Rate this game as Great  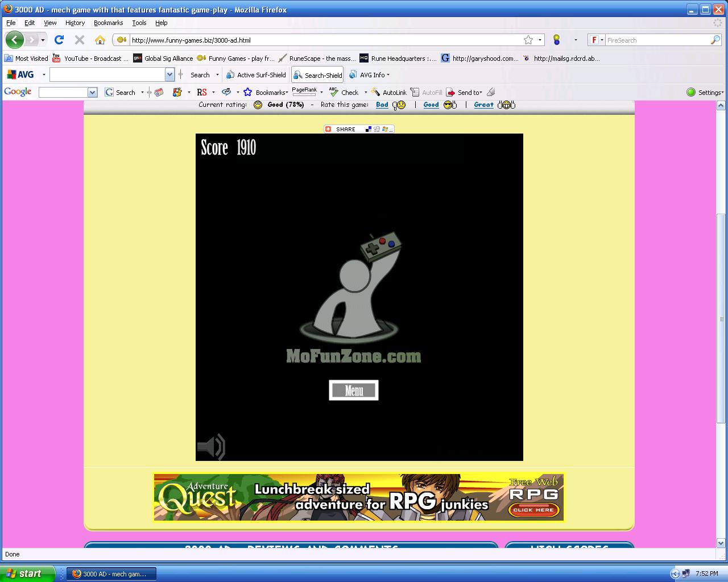pyautogui.click(x=484, y=105)
